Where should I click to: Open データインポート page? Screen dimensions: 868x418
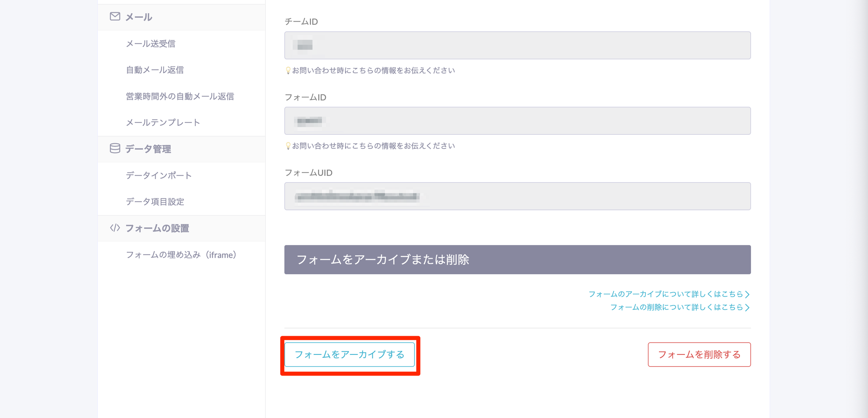[159, 176]
